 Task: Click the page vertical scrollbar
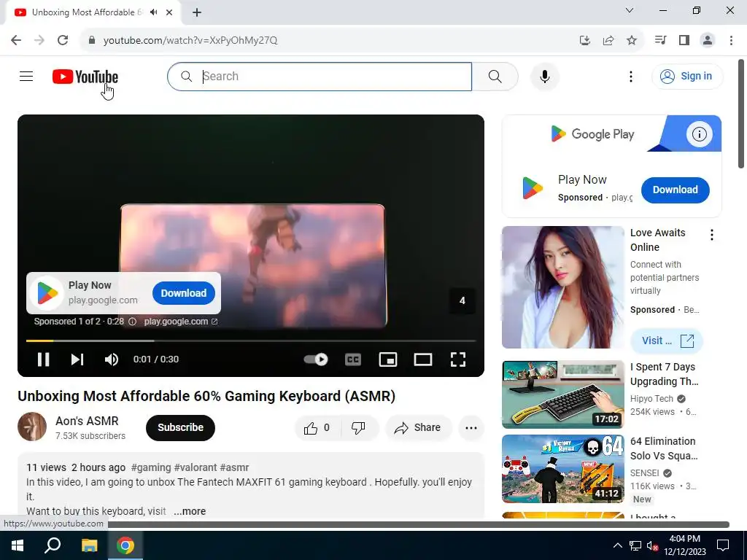pos(741,113)
